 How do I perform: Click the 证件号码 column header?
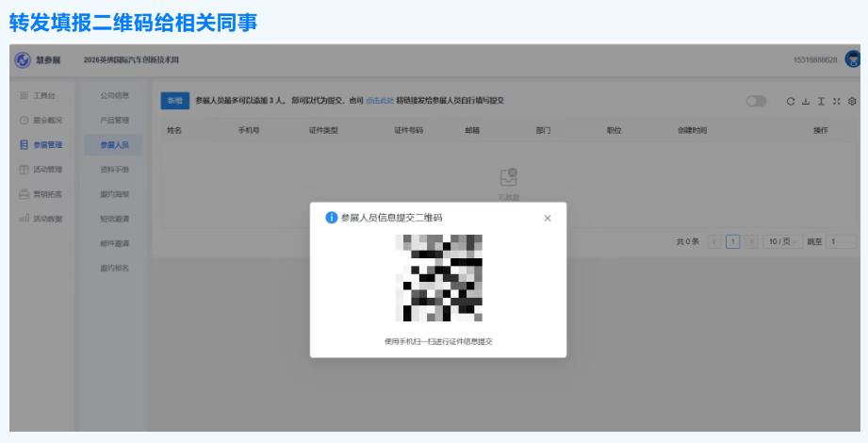408,131
